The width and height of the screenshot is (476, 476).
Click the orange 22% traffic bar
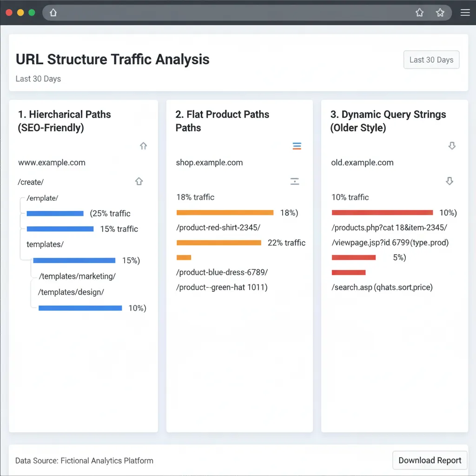pos(218,243)
